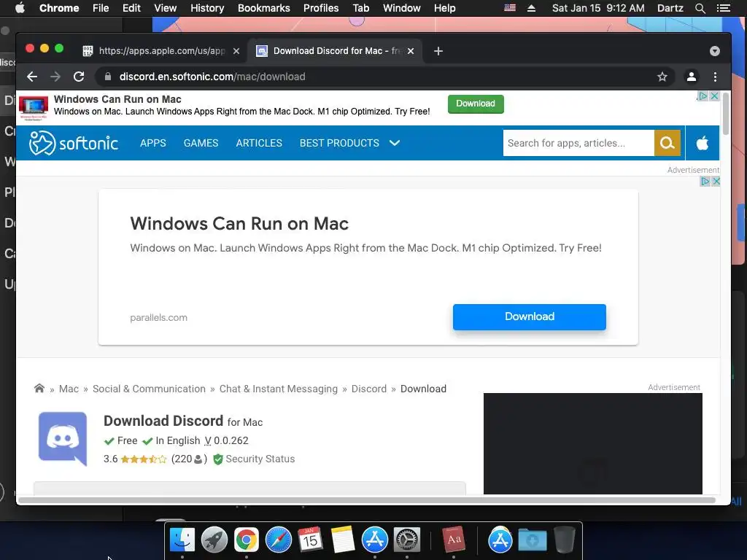Image resolution: width=747 pixels, height=560 pixels.
Task: Close the top banner ad X icon
Action: click(715, 96)
